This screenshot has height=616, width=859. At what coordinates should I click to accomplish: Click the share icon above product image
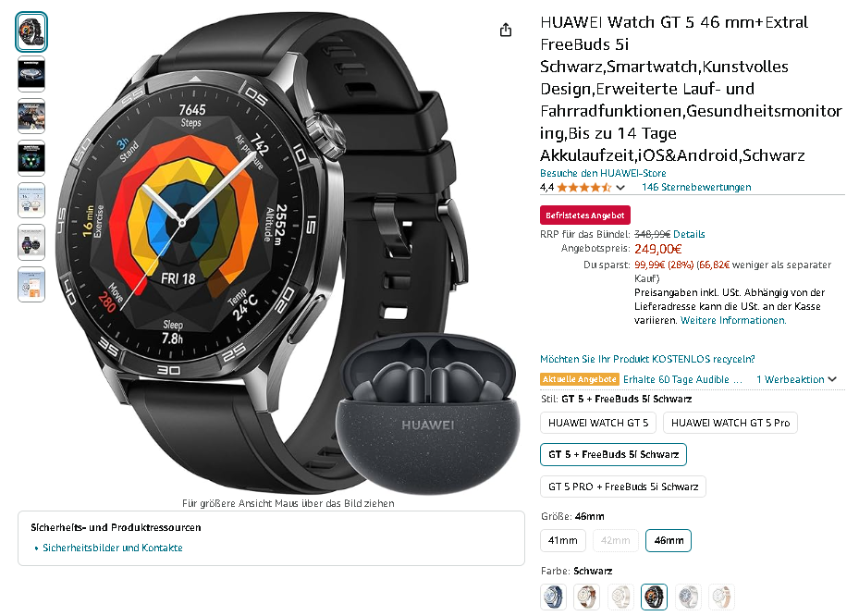point(505,31)
